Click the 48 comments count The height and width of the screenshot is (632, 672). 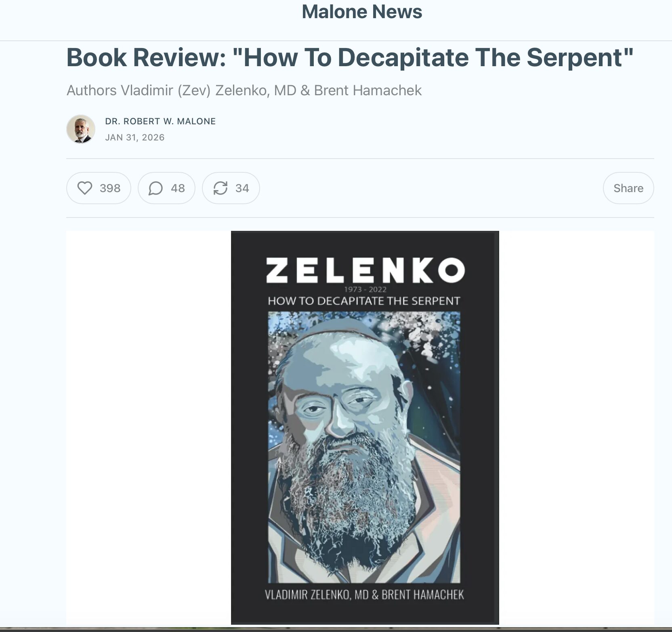click(x=178, y=188)
